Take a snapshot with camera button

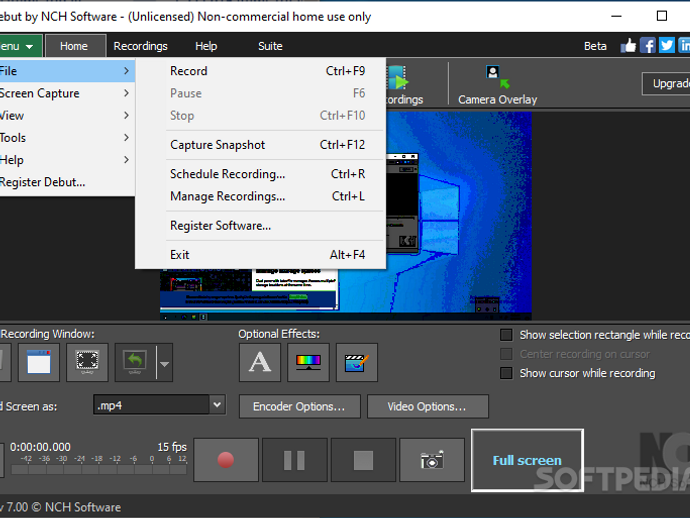(x=432, y=460)
